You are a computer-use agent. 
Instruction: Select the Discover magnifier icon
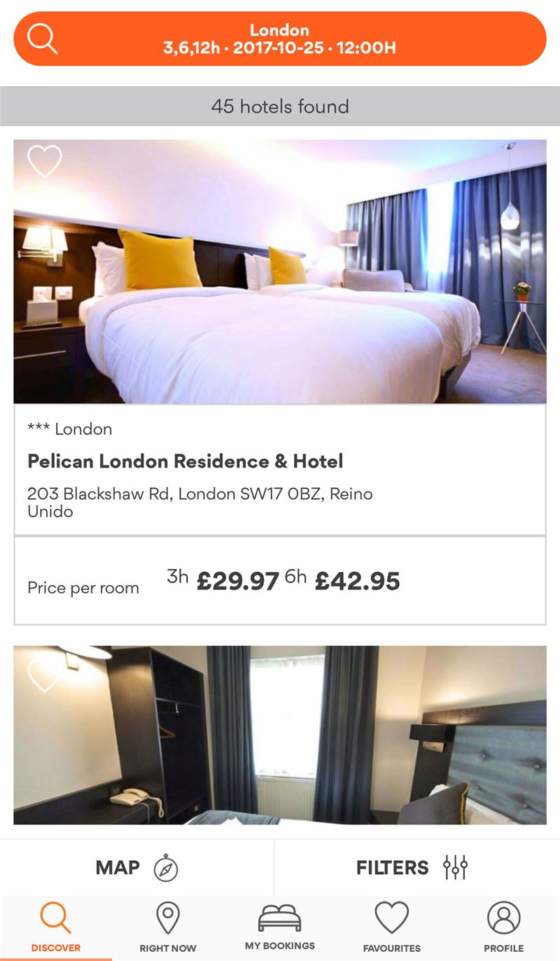point(55,918)
